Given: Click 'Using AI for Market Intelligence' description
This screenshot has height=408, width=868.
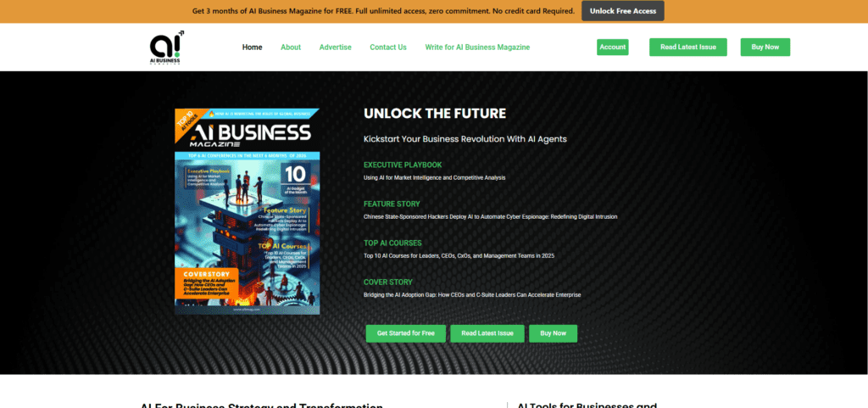Looking at the screenshot, I should coord(435,177).
